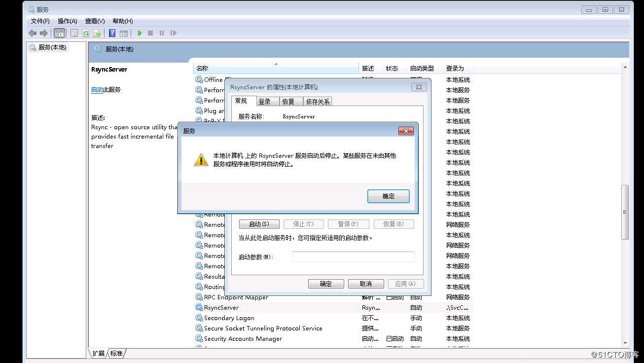
Task: Confirm the warning with 确定 in message box
Action: pos(389,196)
